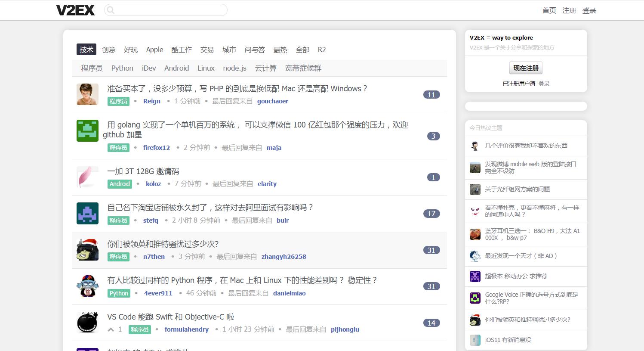Image resolution: width=644 pixels, height=351 pixels.
Task: Open formulahendry's black face avatar
Action: (87, 323)
